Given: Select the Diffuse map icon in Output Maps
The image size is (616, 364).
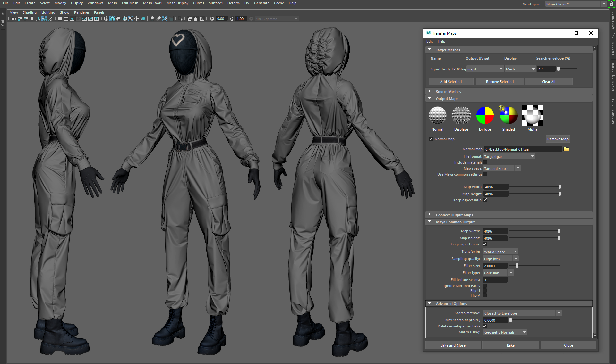Looking at the screenshot, I should tap(484, 115).
